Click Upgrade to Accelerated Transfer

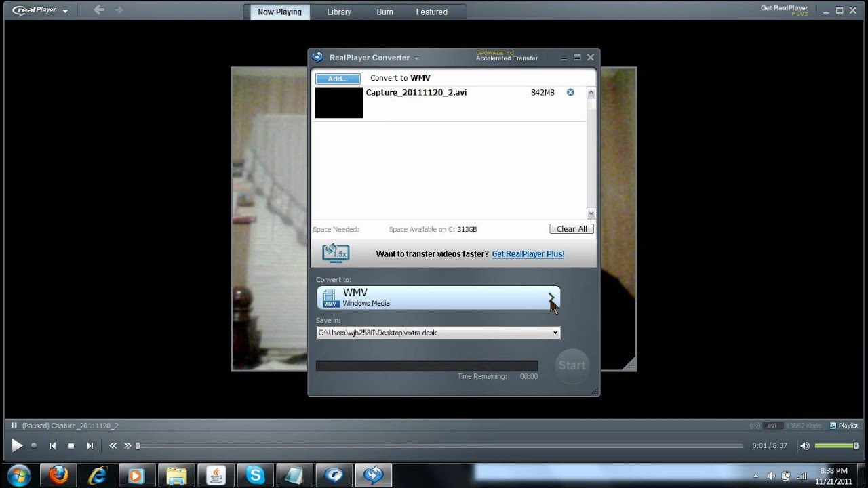pyautogui.click(x=507, y=56)
